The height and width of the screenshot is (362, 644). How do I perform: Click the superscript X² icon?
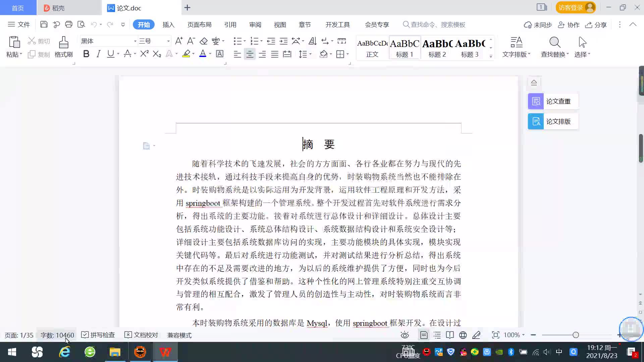click(144, 54)
